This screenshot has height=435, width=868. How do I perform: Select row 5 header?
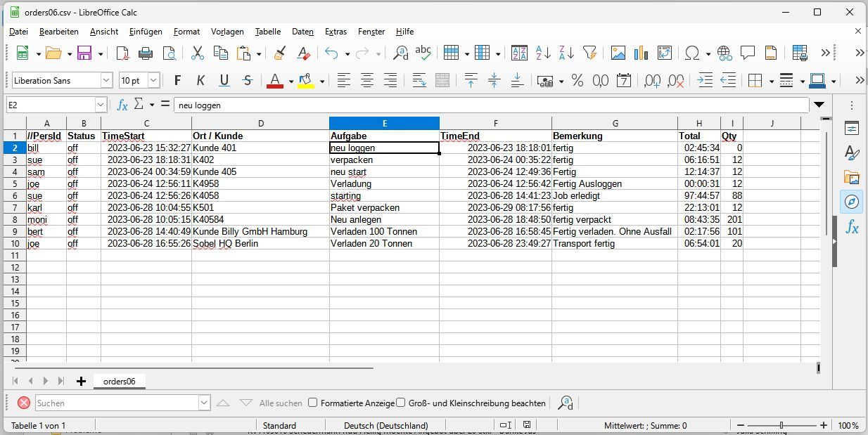(15, 183)
